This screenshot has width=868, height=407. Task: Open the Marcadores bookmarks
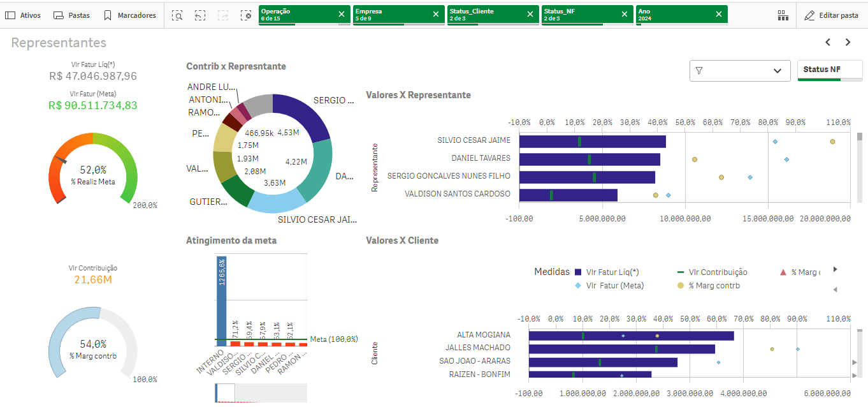click(129, 15)
